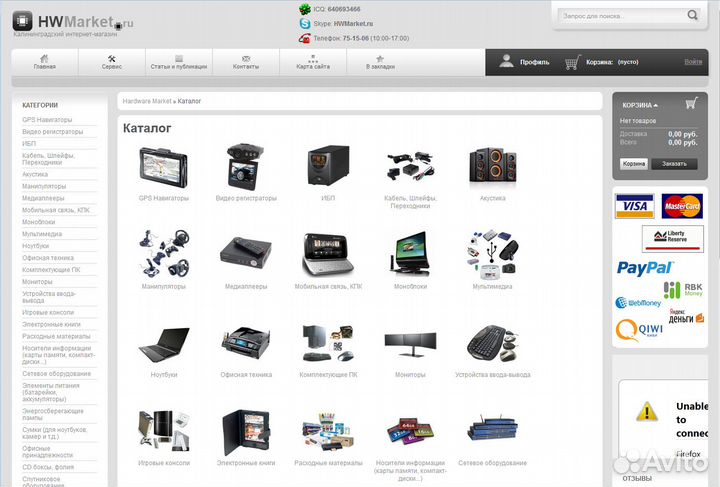Click the PayPal logo

(645, 268)
